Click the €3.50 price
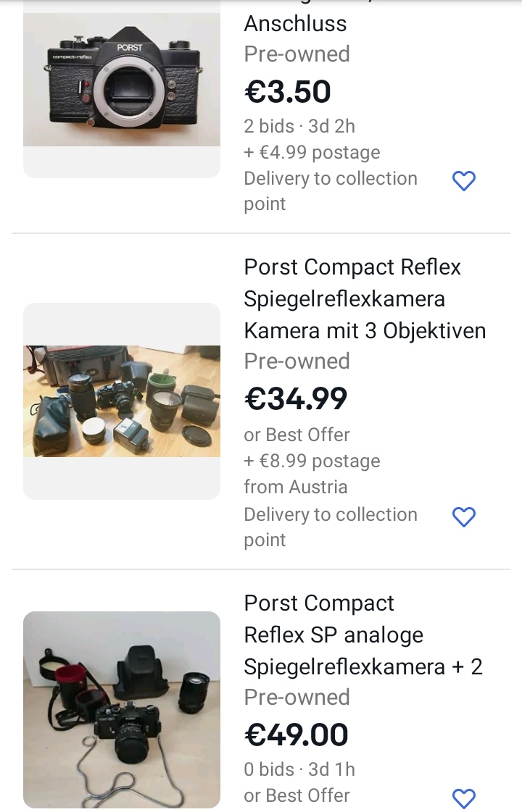522x812 pixels. coord(288,92)
